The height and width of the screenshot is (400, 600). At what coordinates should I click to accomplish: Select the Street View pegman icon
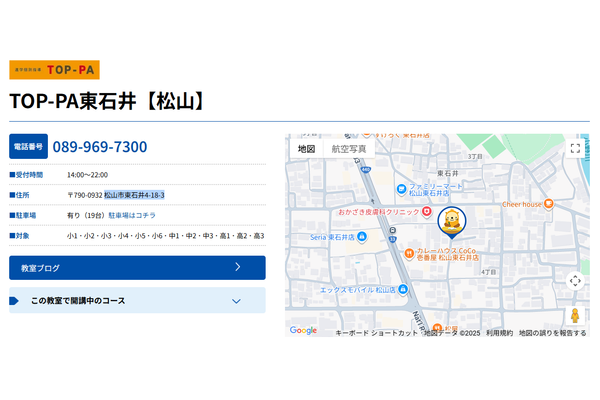pos(575,316)
